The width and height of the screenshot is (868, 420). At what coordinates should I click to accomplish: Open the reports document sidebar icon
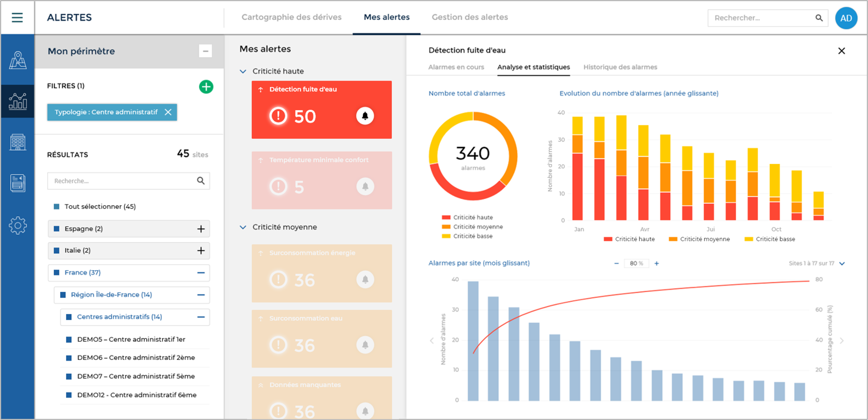click(17, 183)
